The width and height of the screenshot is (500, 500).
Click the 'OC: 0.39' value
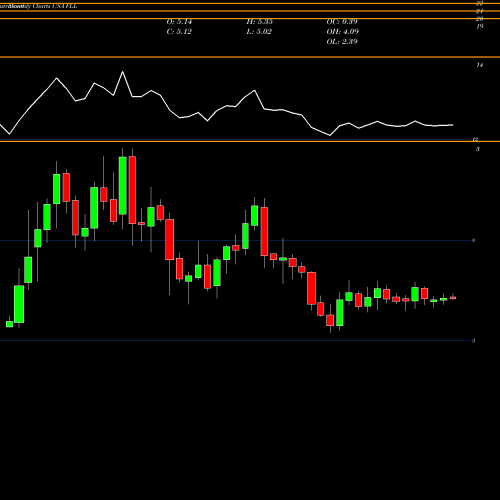pos(342,22)
